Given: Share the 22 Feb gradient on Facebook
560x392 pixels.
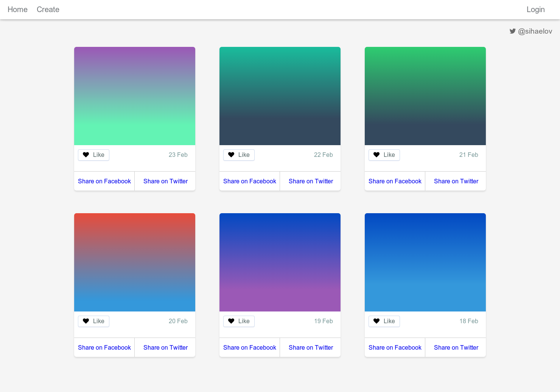Looking at the screenshot, I should tap(250, 181).
